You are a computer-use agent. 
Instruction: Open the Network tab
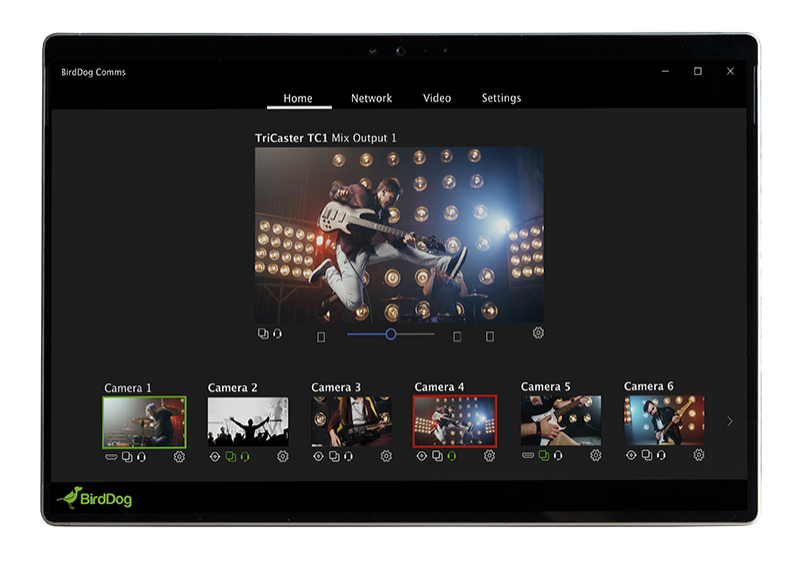point(371,98)
